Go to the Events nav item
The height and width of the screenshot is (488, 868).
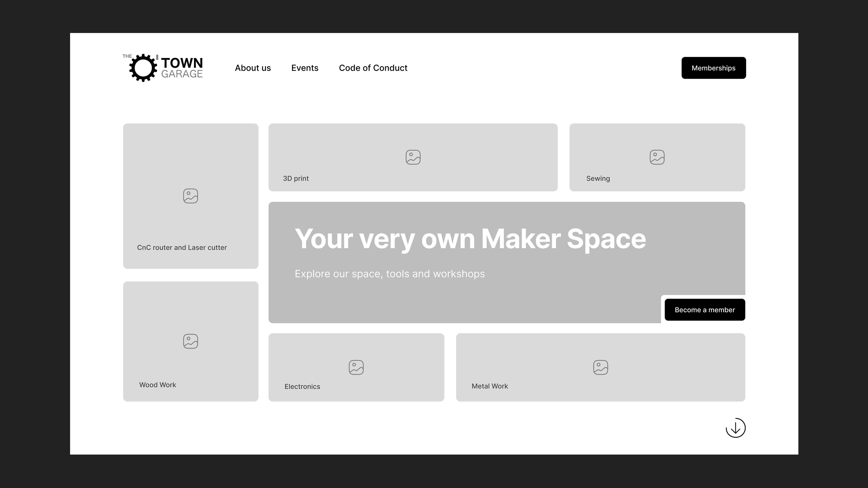[305, 68]
